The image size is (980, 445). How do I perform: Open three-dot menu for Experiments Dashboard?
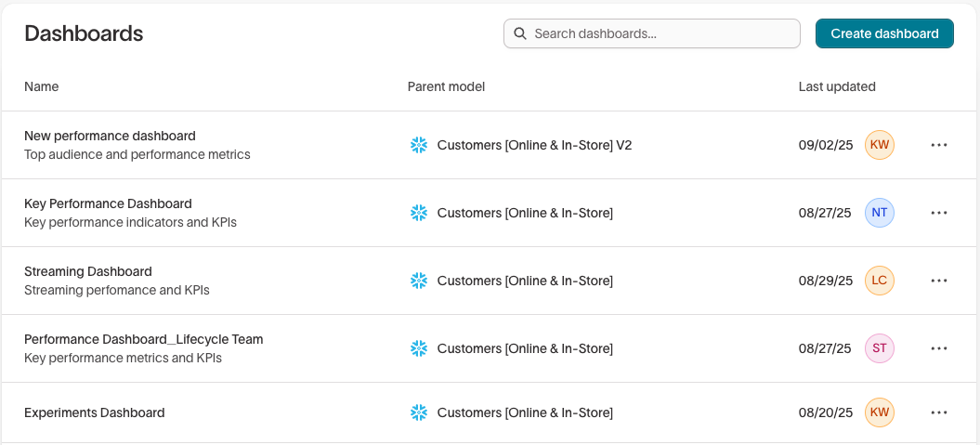point(939,412)
